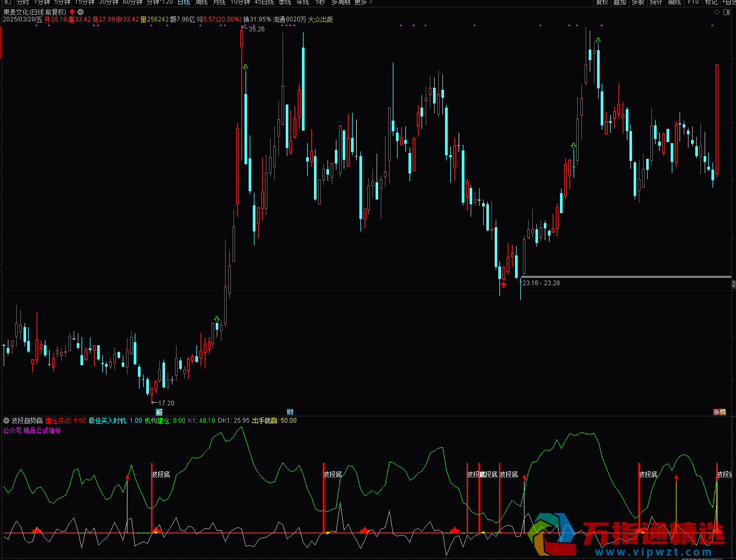Open the 画线 drawing tools
This screenshot has width=736, height=560.
coord(675,2)
